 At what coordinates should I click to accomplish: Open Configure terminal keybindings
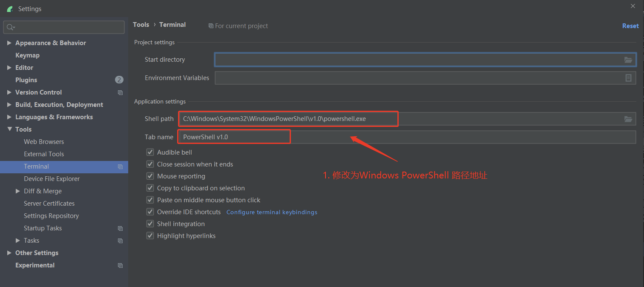(x=271, y=212)
